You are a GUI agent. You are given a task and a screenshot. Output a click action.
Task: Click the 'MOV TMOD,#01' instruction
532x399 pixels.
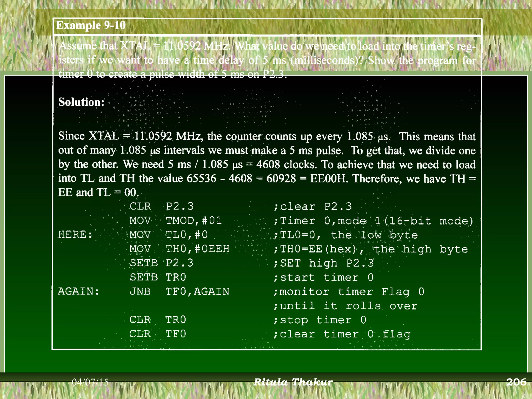176,221
